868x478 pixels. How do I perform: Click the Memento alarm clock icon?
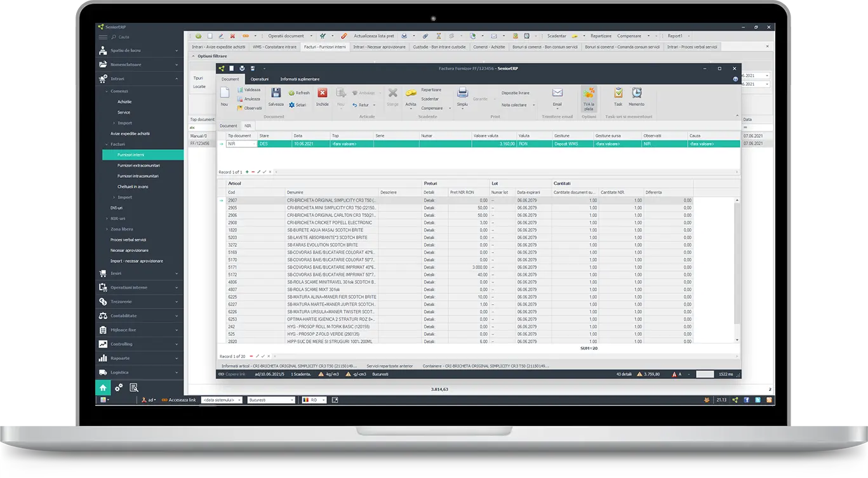636,93
